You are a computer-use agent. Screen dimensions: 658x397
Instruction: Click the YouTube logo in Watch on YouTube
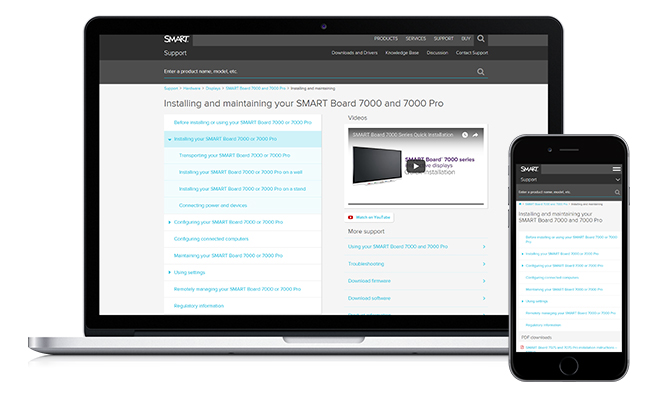(x=350, y=217)
